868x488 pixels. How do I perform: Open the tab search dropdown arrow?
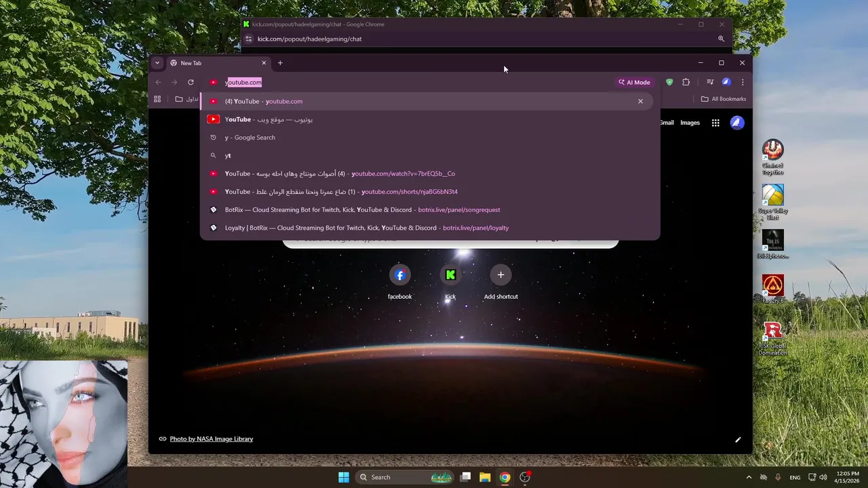click(x=157, y=63)
